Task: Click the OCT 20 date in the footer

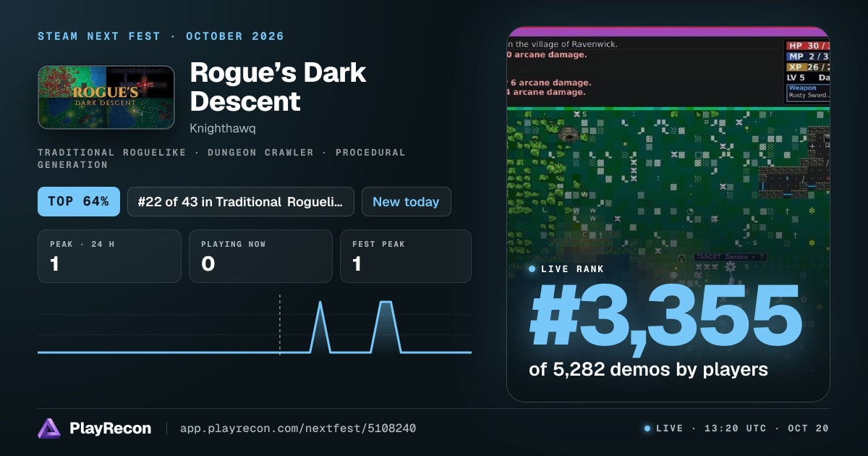Action: 808,428
